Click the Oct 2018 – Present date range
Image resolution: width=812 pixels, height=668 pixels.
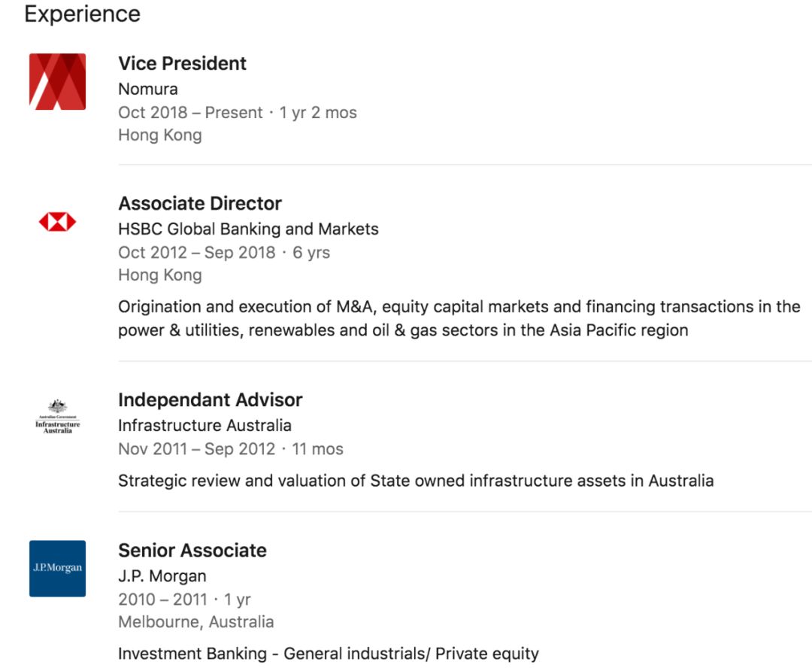[x=190, y=113]
